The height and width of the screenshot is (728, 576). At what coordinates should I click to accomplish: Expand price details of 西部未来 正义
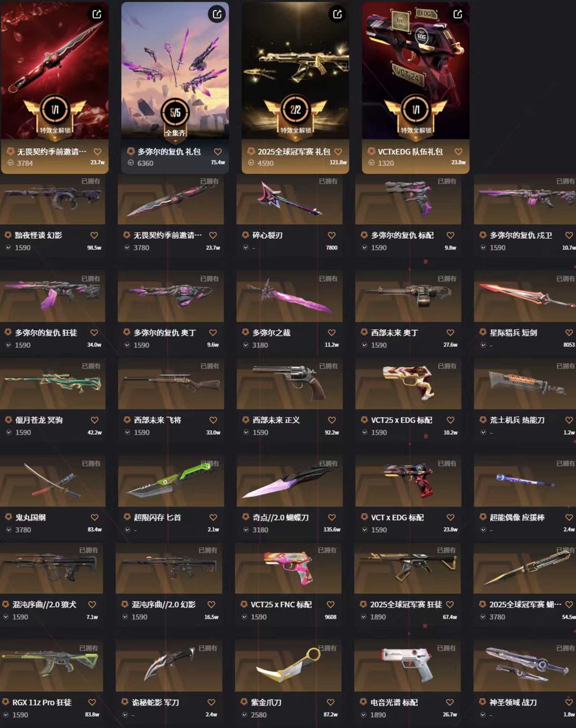(246, 433)
